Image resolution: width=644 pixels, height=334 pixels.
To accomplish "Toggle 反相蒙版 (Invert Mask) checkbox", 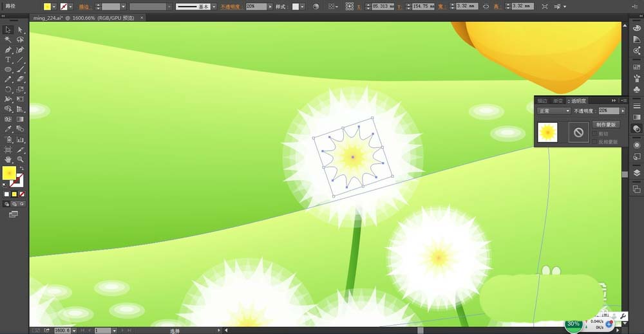I will click(594, 142).
